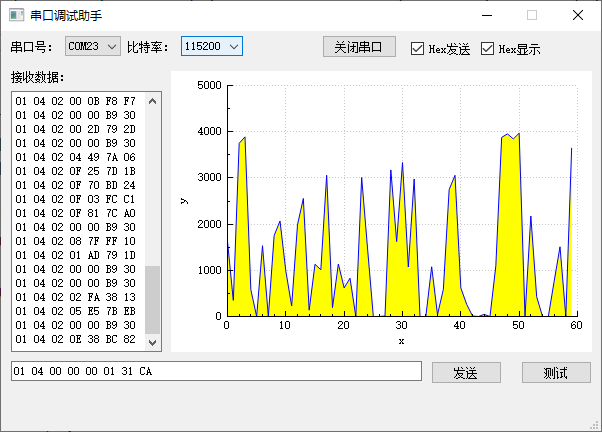Select the row ending with F8 F7
This screenshot has height=432, width=602.
(76, 101)
